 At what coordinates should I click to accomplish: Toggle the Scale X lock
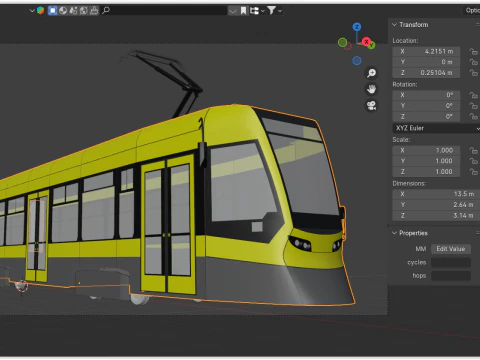click(x=474, y=150)
